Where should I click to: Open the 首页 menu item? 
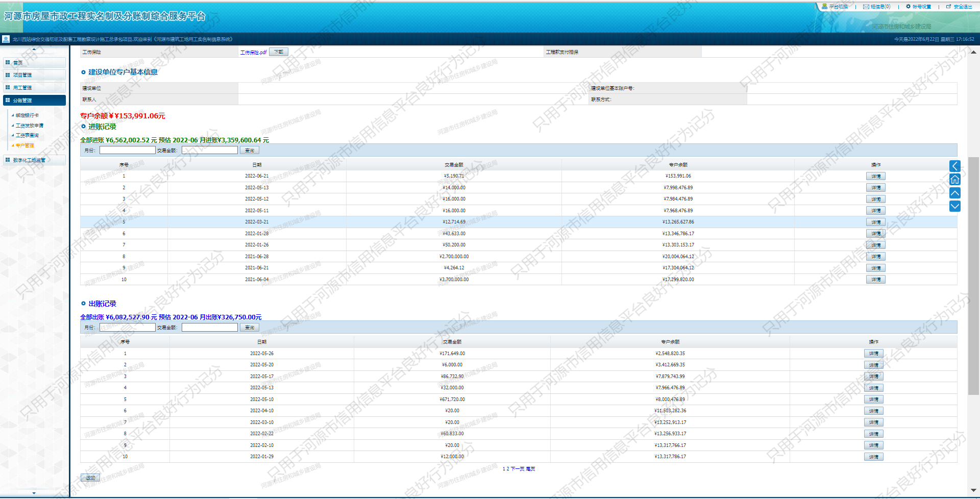[x=34, y=62]
